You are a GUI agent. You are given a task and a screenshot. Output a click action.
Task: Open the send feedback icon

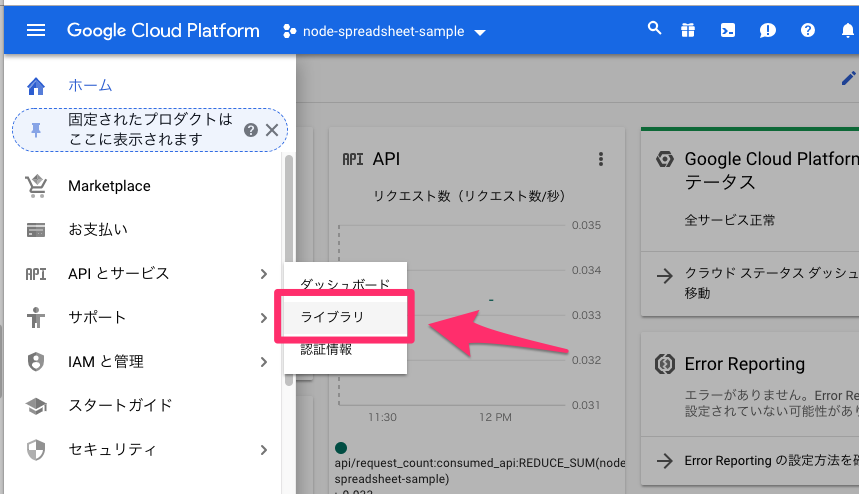click(x=768, y=31)
